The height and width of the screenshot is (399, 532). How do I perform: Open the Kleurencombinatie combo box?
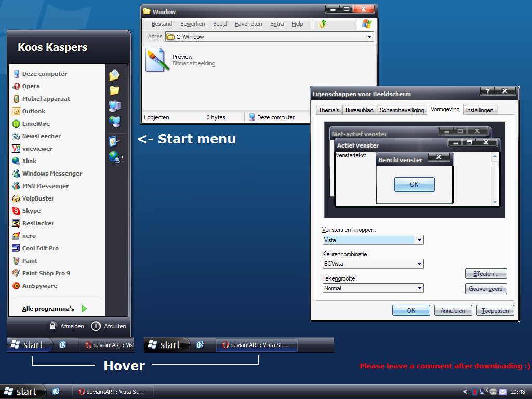point(419,263)
